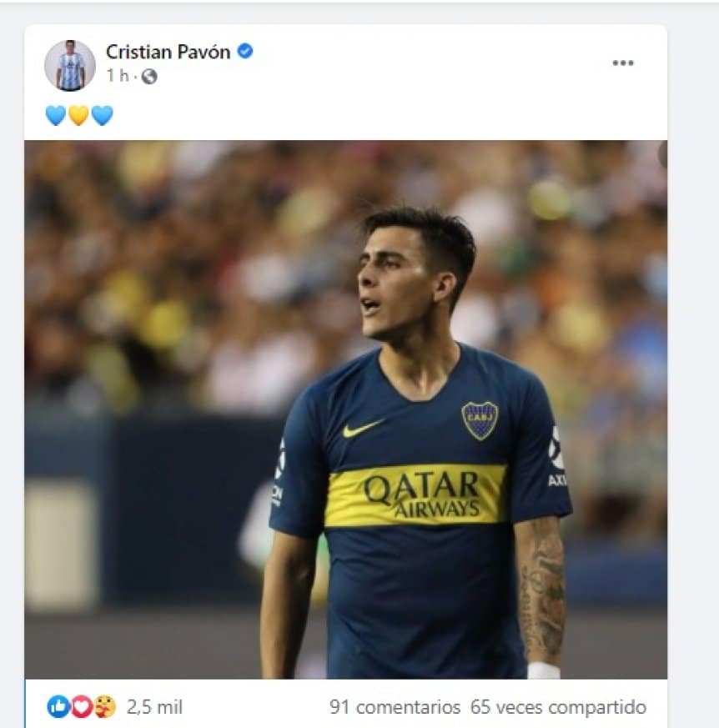The width and height of the screenshot is (719, 728).
Task: Click the blue verified badge
Action: click(x=245, y=52)
